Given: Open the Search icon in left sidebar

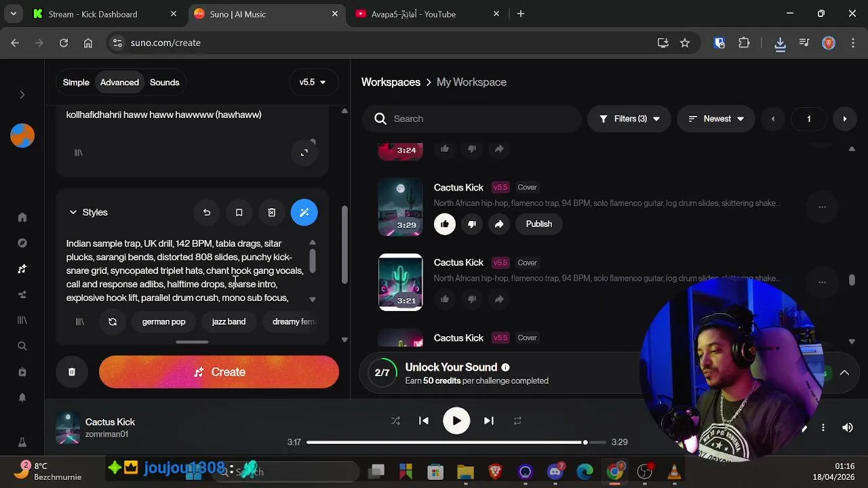Looking at the screenshot, I should 22,346.
